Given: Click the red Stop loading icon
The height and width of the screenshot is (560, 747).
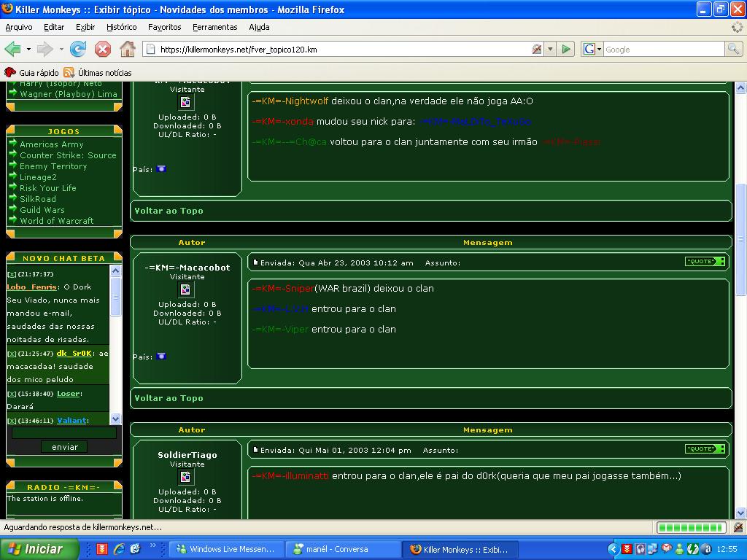Looking at the screenshot, I should (x=103, y=49).
